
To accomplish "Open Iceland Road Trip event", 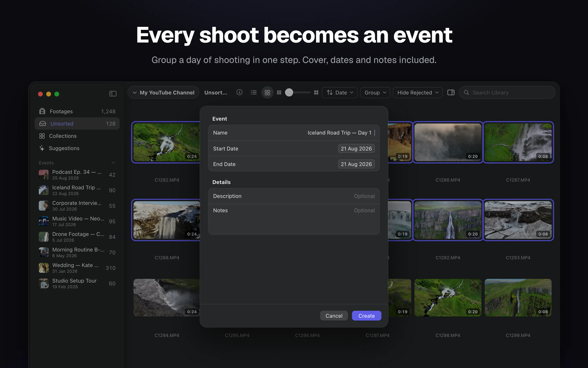I will tap(77, 190).
